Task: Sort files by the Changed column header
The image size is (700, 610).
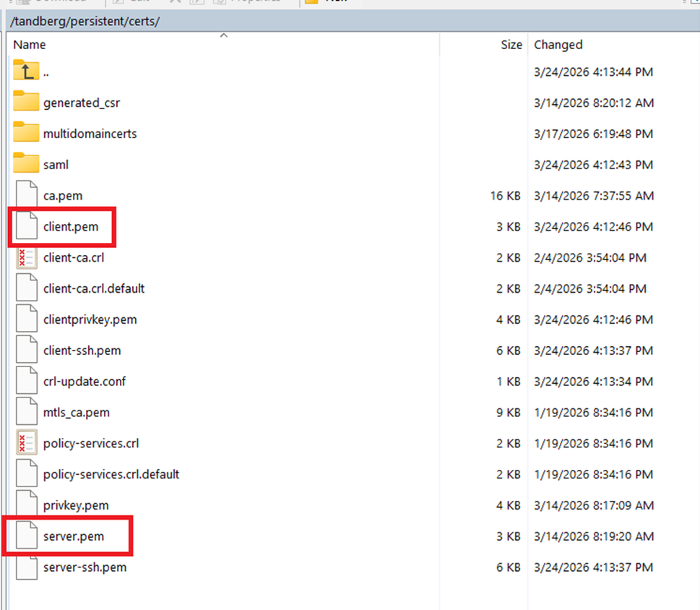Action: pyautogui.click(x=558, y=45)
